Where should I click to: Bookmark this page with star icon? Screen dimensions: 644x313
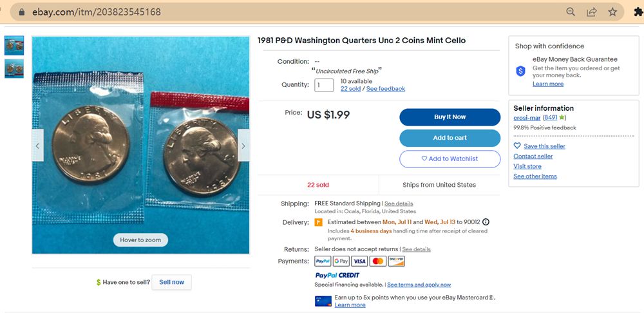612,12
